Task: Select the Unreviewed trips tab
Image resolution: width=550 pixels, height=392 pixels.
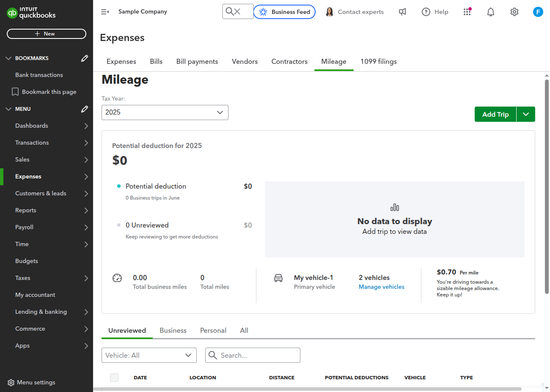Action: pos(127,331)
